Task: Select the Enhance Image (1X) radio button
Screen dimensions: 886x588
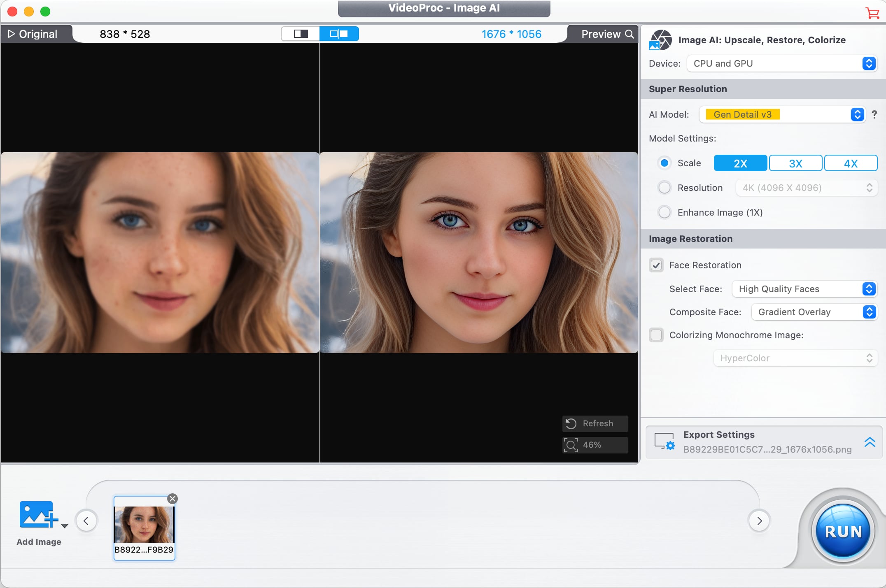Action: pyautogui.click(x=664, y=212)
